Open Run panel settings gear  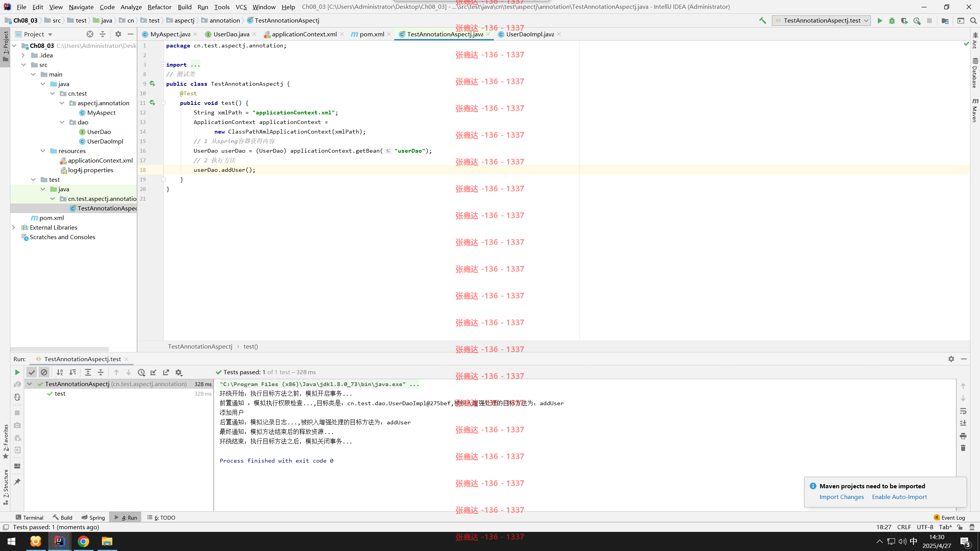(x=951, y=359)
